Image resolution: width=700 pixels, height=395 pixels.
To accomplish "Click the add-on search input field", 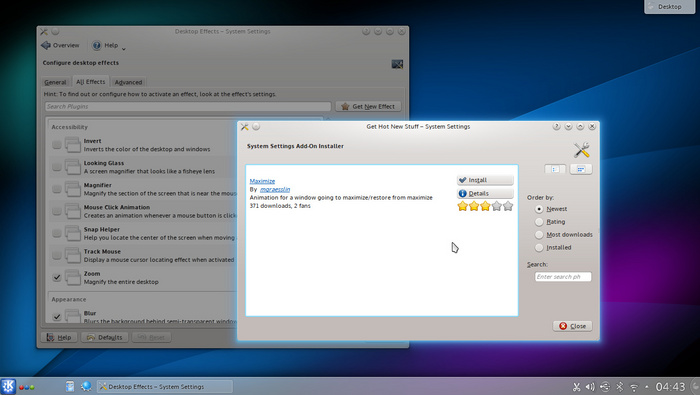I will pos(562,277).
